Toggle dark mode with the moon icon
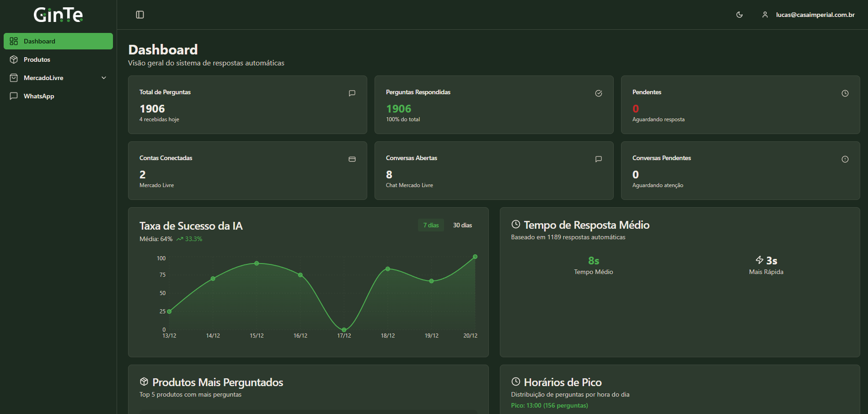 tap(739, 15)
